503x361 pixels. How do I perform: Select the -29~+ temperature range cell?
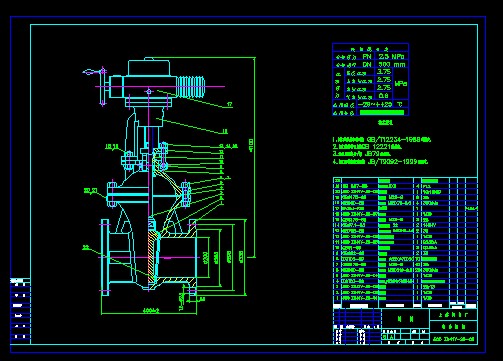[375, 104]
